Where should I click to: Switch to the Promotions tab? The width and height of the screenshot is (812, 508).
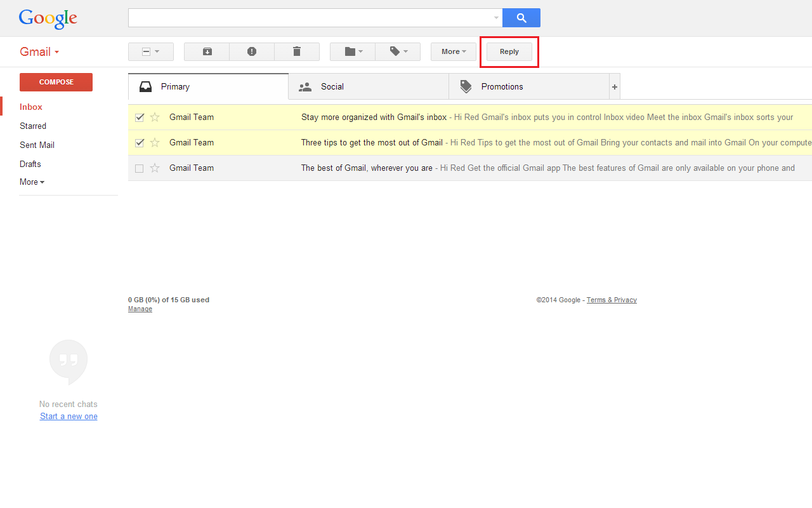[x=529, y=86]
